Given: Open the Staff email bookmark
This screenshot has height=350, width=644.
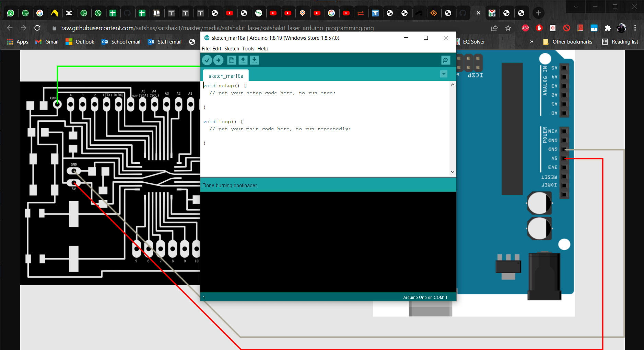Looking at the screenshot, I should coord(165,42).
